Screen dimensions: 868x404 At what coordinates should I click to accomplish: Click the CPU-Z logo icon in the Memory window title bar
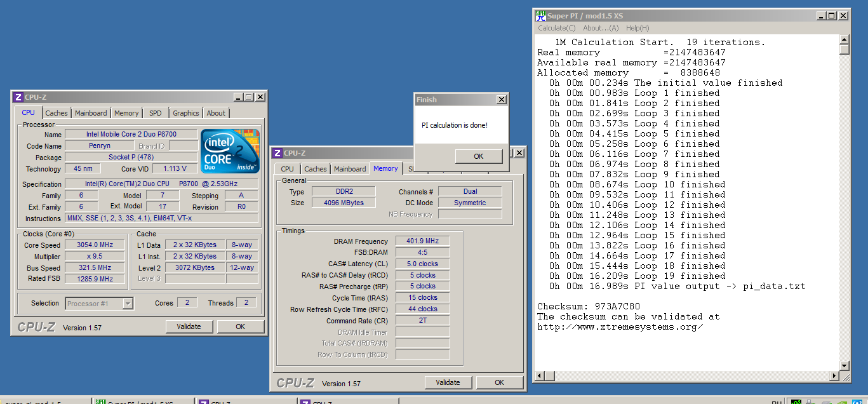coord(277,153)
